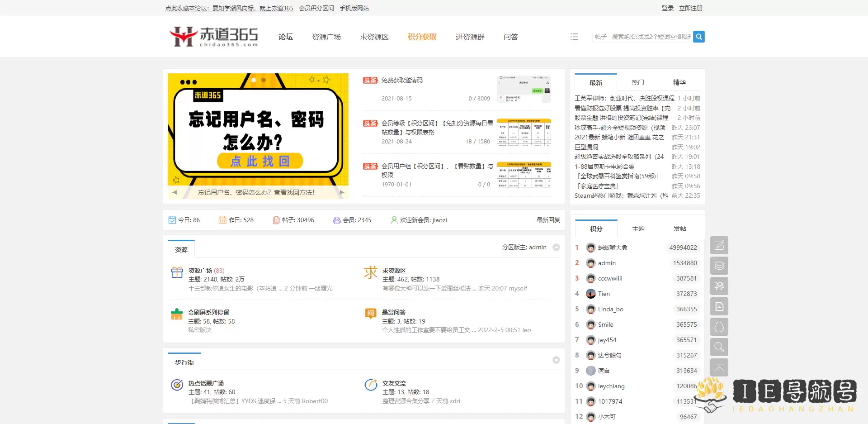The height and width of the screenshot is (424, 868).
Task: Click the floating coin-stack points icon
Action: coord(719,266)
